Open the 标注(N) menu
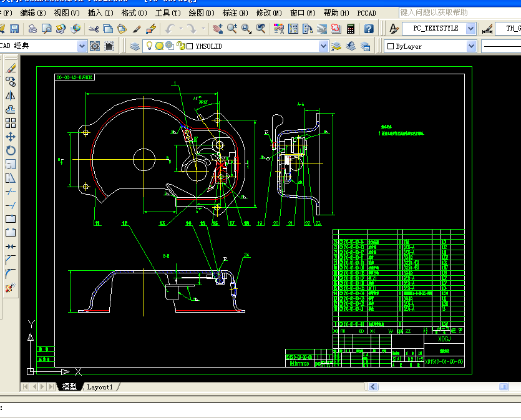The height and width of the screenshot is (420, 521). [235, 13]
